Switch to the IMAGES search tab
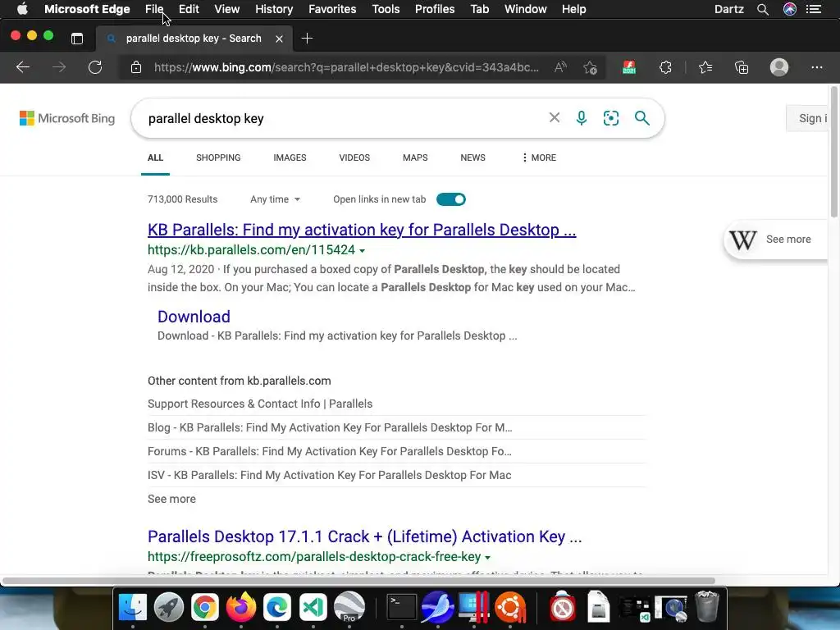 [x=290, y=157]
